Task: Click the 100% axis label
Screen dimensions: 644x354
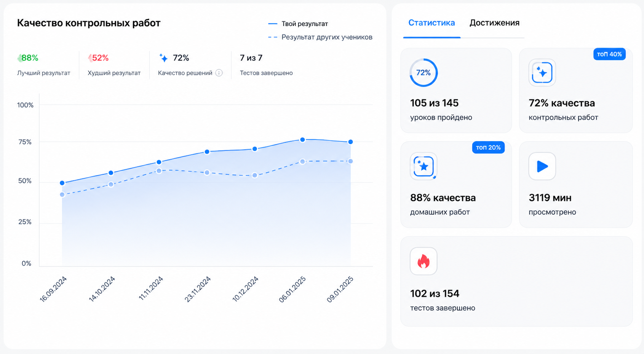Action: [25, 105]
